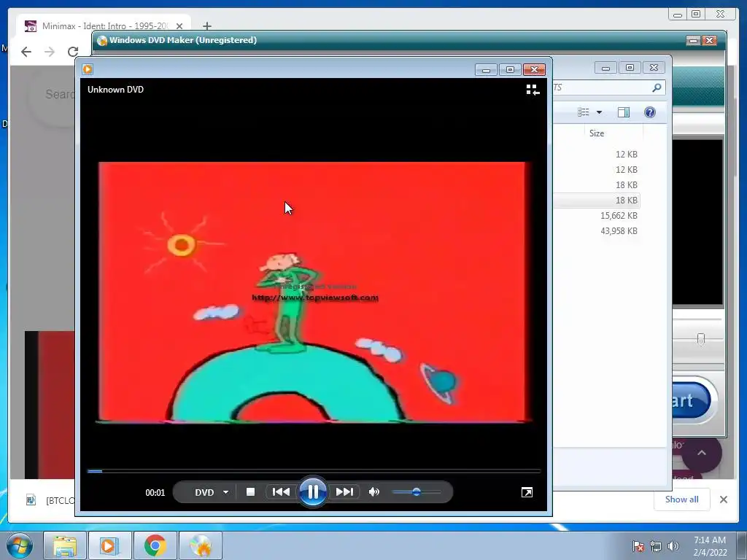Toggle the Explorer preview pane
The image size is (747, 560).
pyautogui.click(x=624, y=112)
